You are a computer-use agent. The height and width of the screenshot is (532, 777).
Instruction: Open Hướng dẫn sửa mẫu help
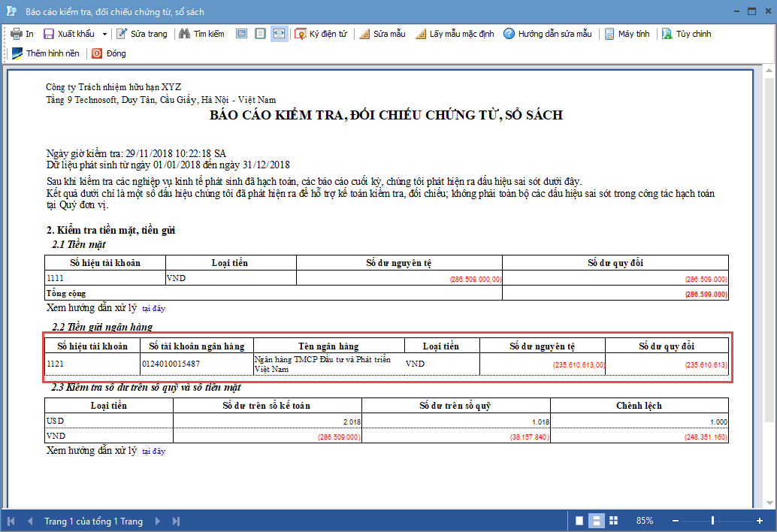point(547,34)
